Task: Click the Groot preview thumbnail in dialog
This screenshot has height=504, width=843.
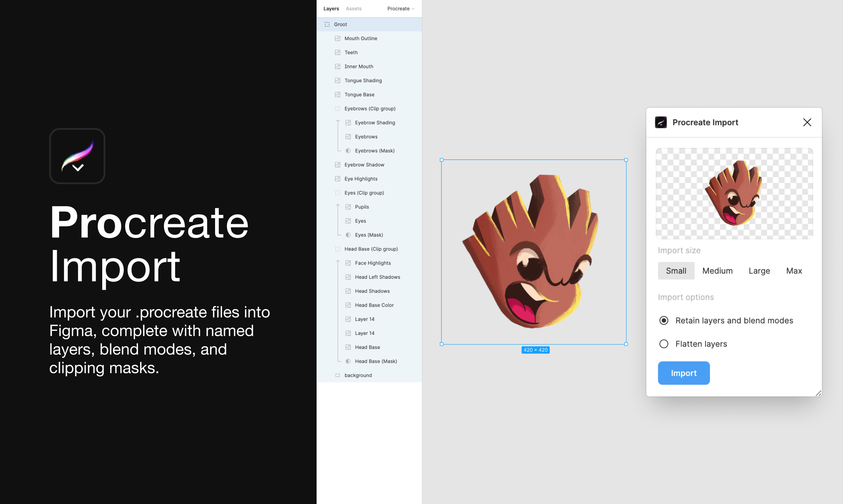Action: coord(734,193)
